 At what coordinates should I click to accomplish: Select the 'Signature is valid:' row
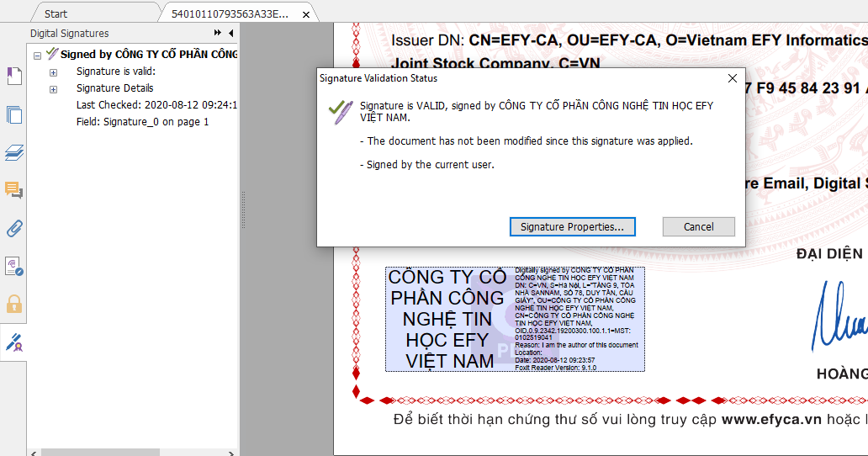click(x=116, y=72)
